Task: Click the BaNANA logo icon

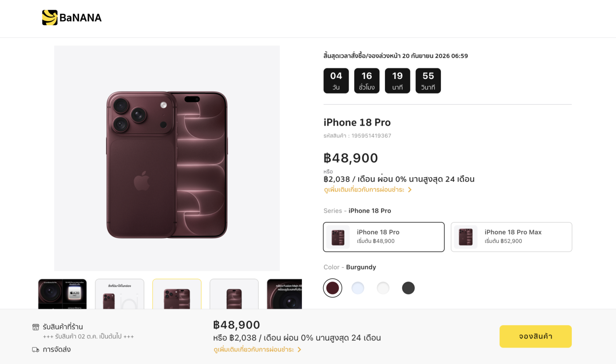Action: 50,18
